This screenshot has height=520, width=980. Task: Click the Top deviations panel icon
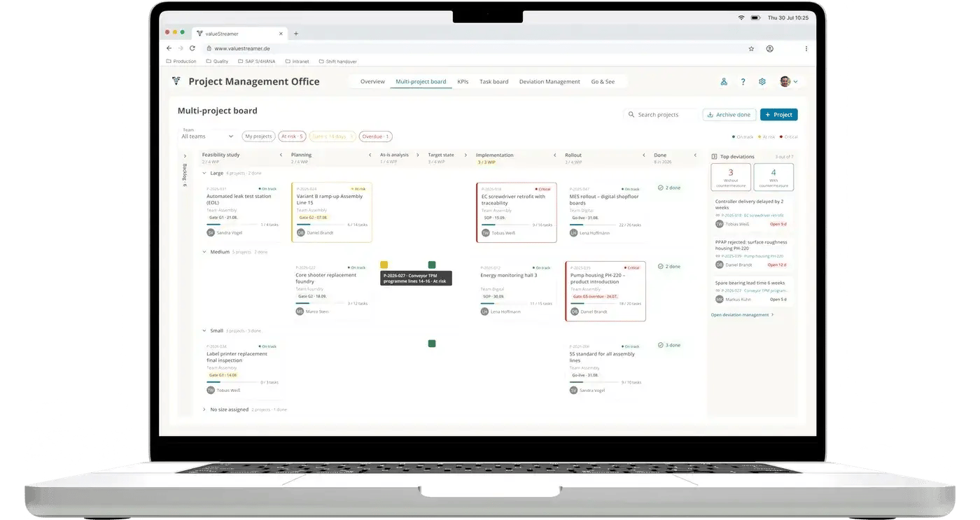point(714,157)
